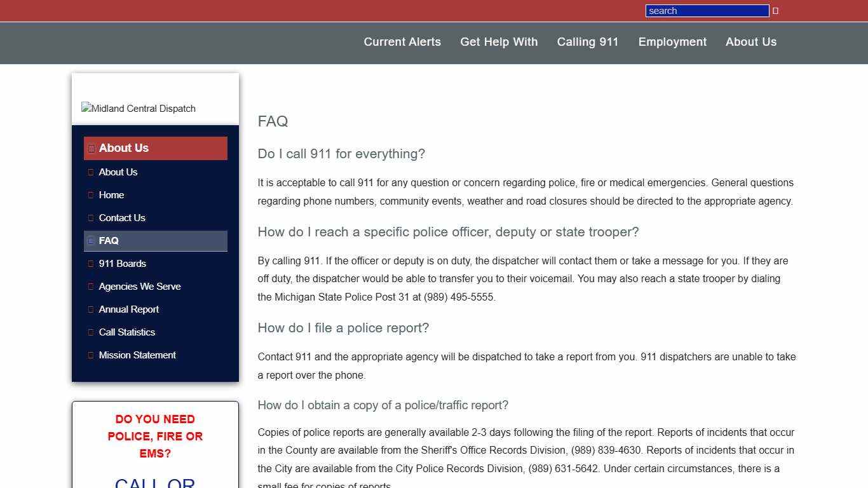Expand the About Us navigation dropdown
The width and height of the screenshot is (868, 488).
point(750,42)
